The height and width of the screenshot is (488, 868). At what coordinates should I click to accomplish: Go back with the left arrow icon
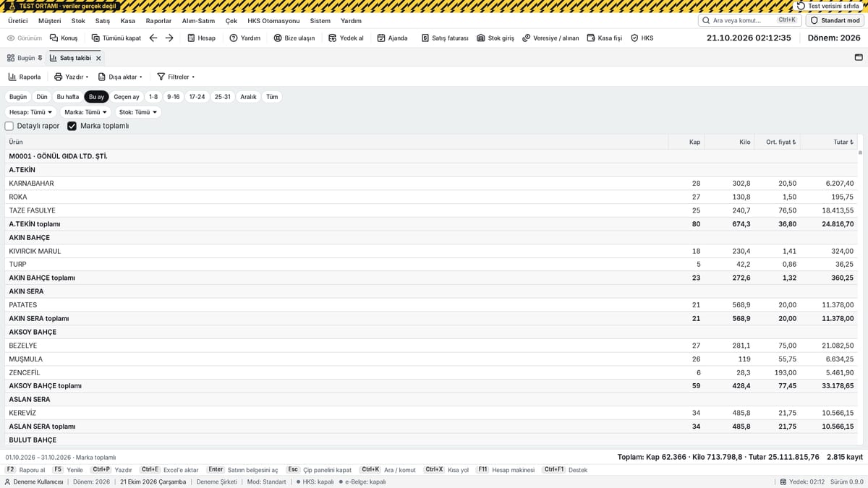click(x=153, y=38)
